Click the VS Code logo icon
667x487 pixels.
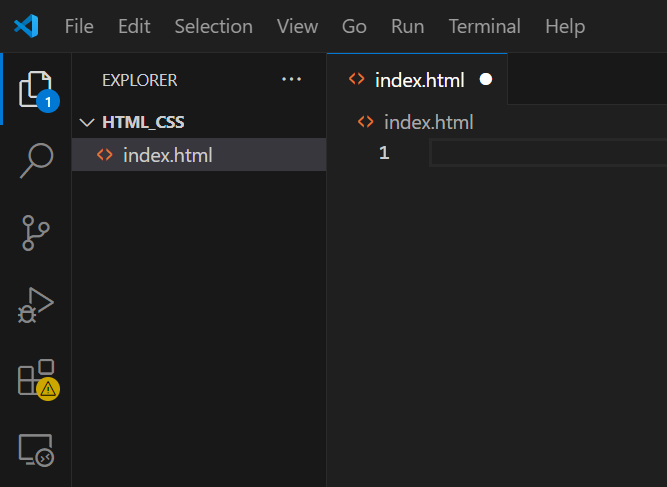pyautogui.click(x=26, y=26)
